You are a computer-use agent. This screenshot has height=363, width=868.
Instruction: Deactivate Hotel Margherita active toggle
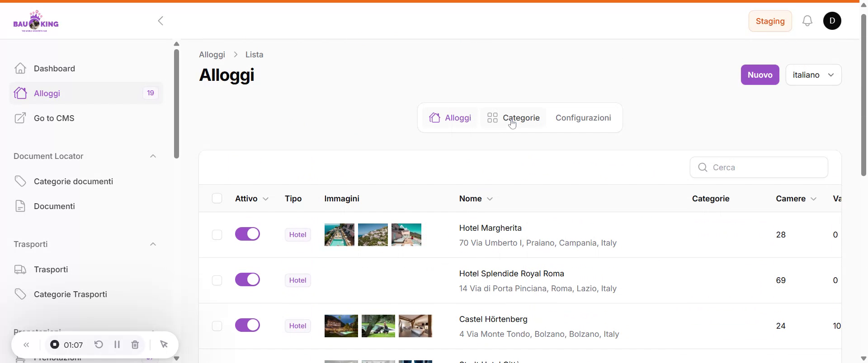tap(248, 234)
